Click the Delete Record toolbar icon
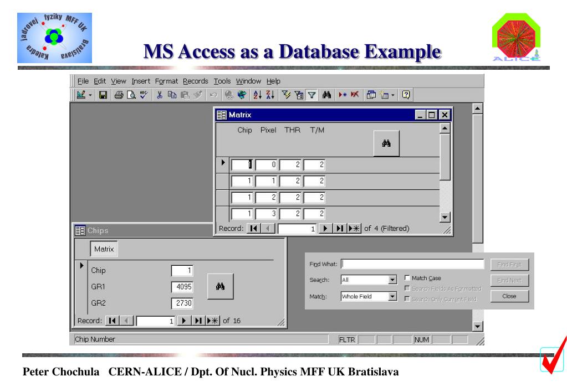This screenshot has height=392, width=567. tap(355, 95)
